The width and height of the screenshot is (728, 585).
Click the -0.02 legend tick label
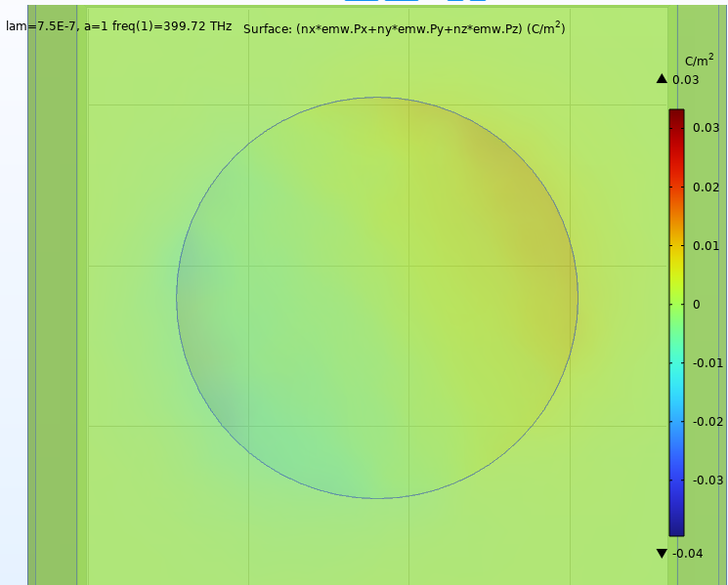click(707, 421)
